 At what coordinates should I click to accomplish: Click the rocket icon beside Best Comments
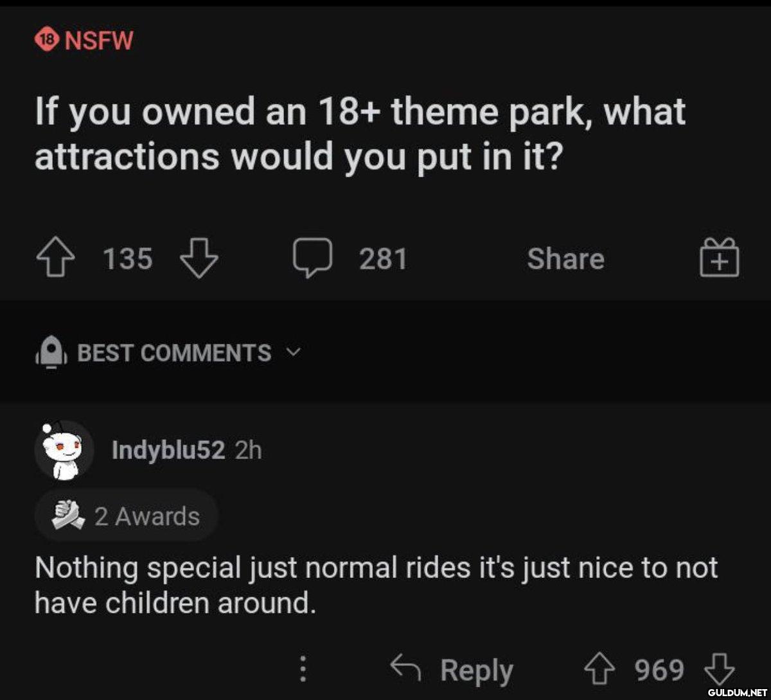[x=50, y=352]
